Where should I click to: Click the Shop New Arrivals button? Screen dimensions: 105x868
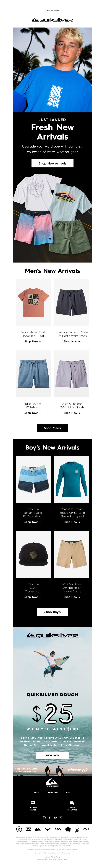[x=52, y=163]
